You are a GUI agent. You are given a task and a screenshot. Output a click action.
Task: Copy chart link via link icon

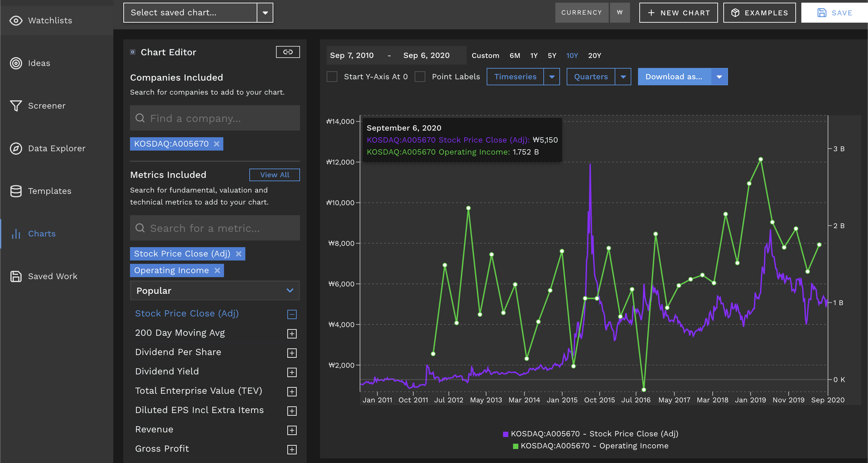[x=287, y=52]
